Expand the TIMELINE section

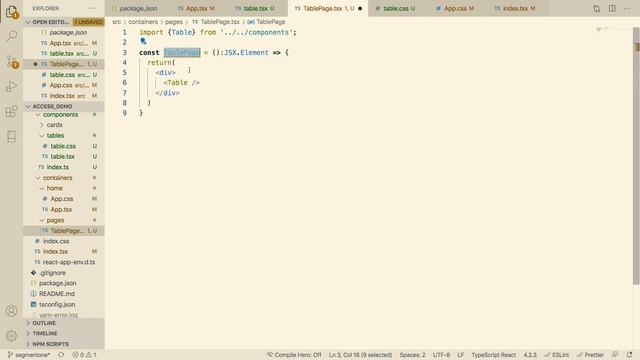tap(64, 333)
